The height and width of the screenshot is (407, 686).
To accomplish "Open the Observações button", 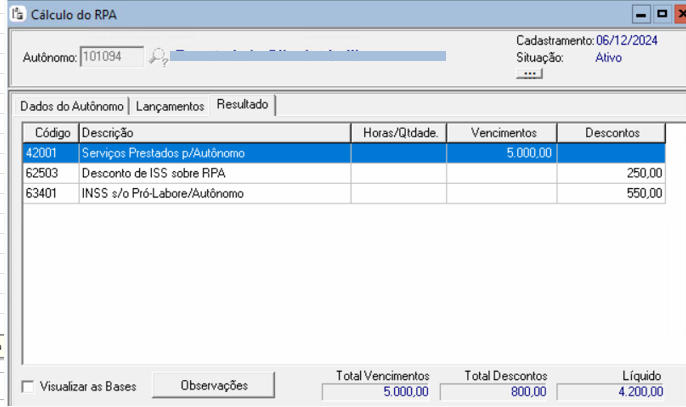I will click(x=213, y=385).
